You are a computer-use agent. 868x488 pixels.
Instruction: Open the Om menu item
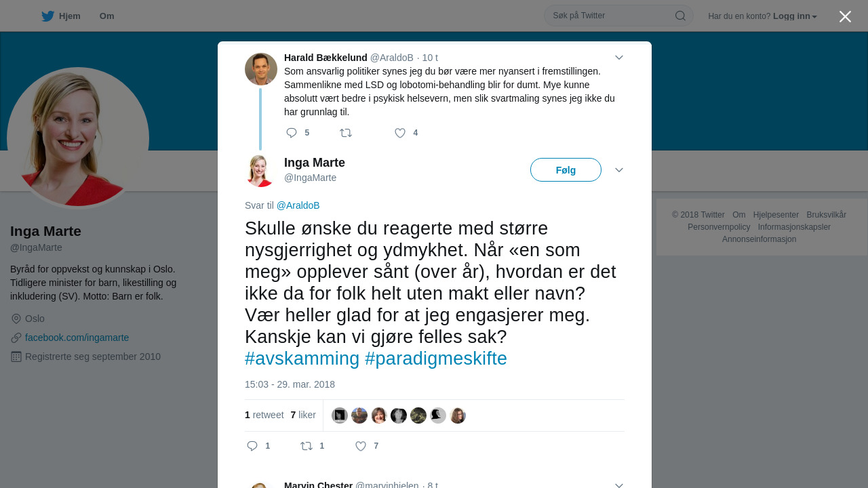pos(106,16)
